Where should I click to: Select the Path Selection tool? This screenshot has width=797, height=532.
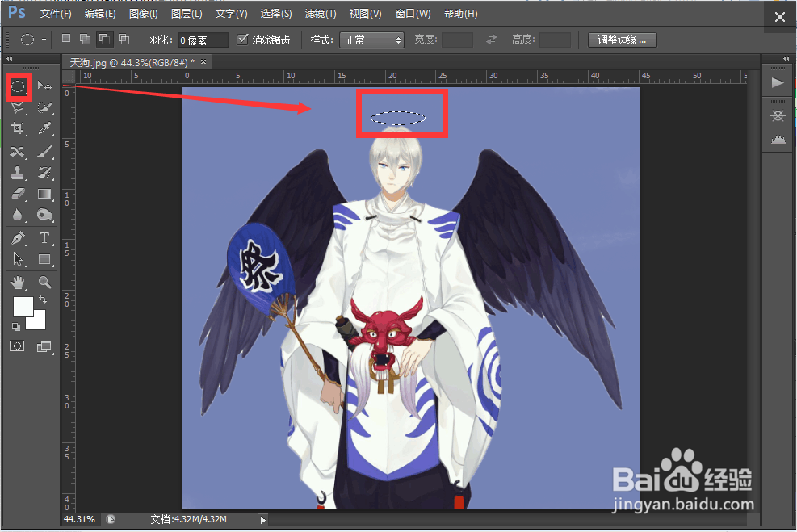pos(19,259)
